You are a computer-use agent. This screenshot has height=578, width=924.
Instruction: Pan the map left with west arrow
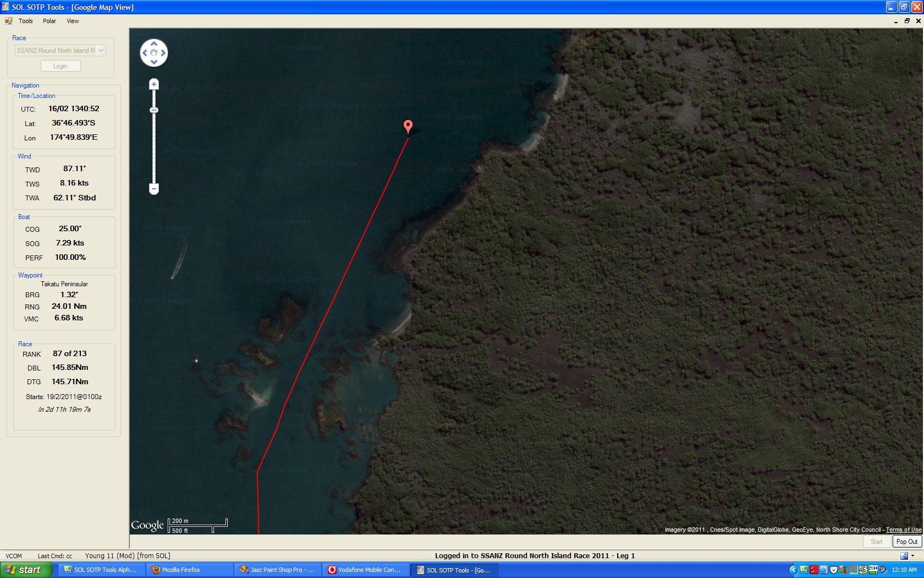coord(145,53)
